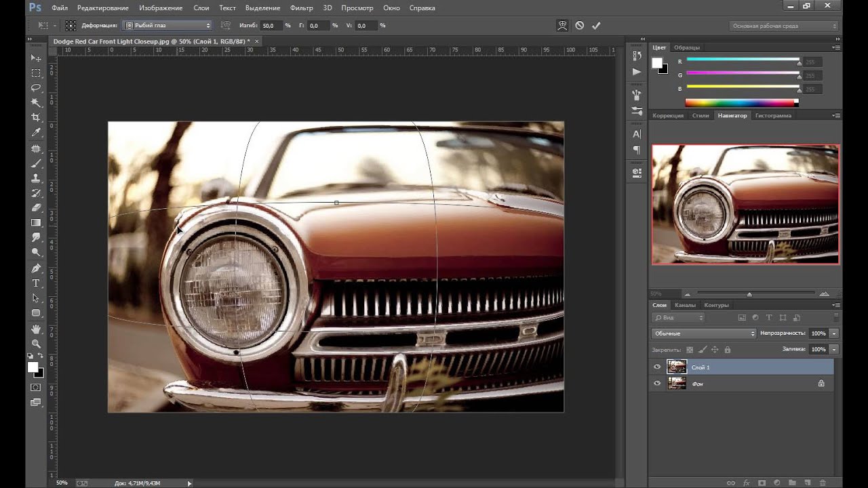Select the Magic Wand tool
Viewport: 868px width, 488px height.
pos(36,102)
